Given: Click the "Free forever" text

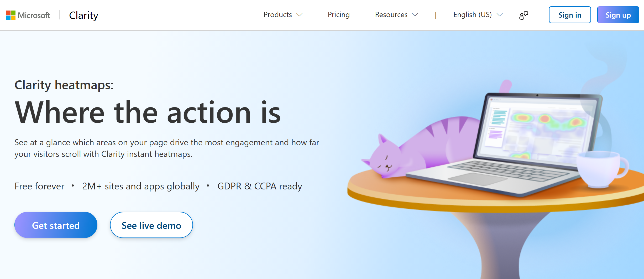Looking at the screenshot, I should 39,186.
